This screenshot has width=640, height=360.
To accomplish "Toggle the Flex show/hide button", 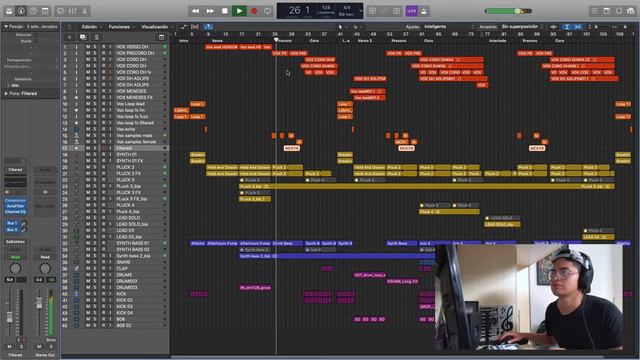I will coord(195,27).
